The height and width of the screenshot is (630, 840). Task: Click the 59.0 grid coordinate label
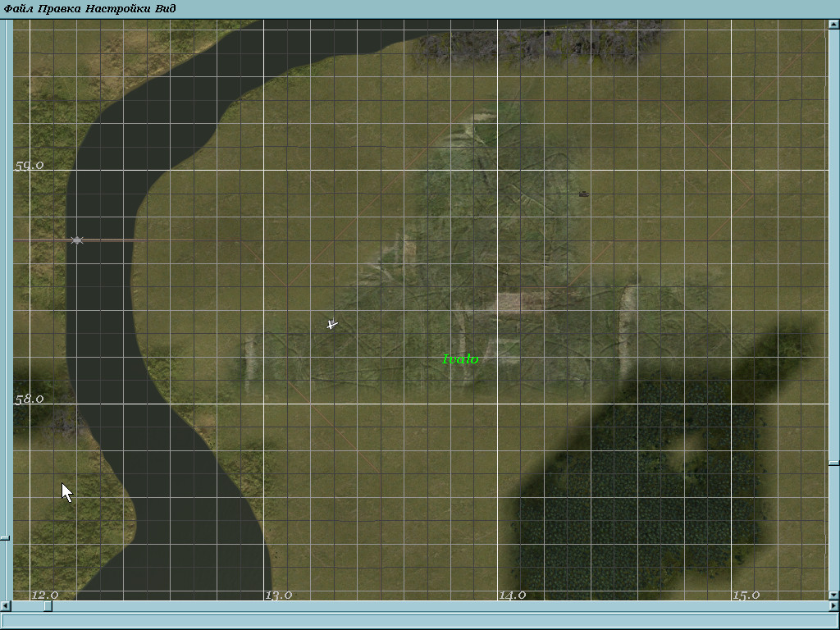(29, 166)
